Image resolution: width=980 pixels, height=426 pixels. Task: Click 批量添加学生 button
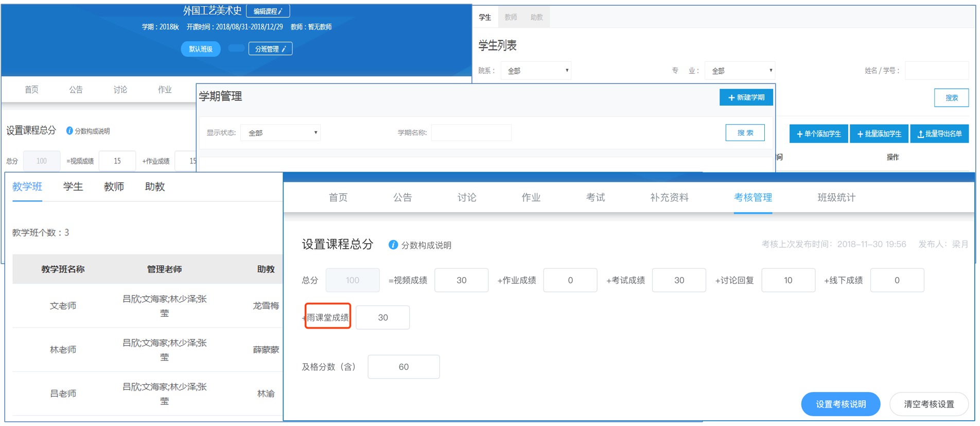tap(879, 134)
